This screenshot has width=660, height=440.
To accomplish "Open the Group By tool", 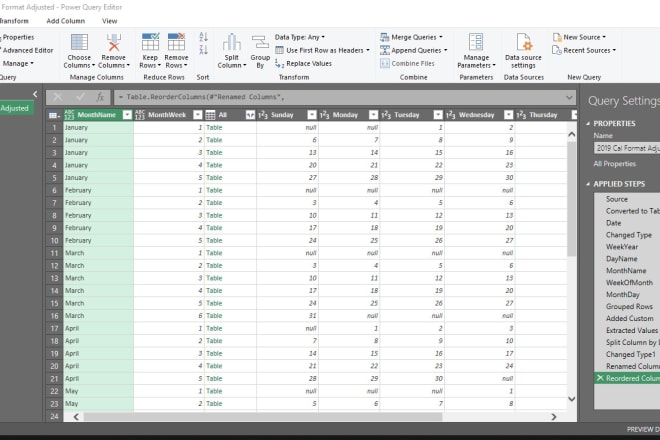I will (260, 51).
